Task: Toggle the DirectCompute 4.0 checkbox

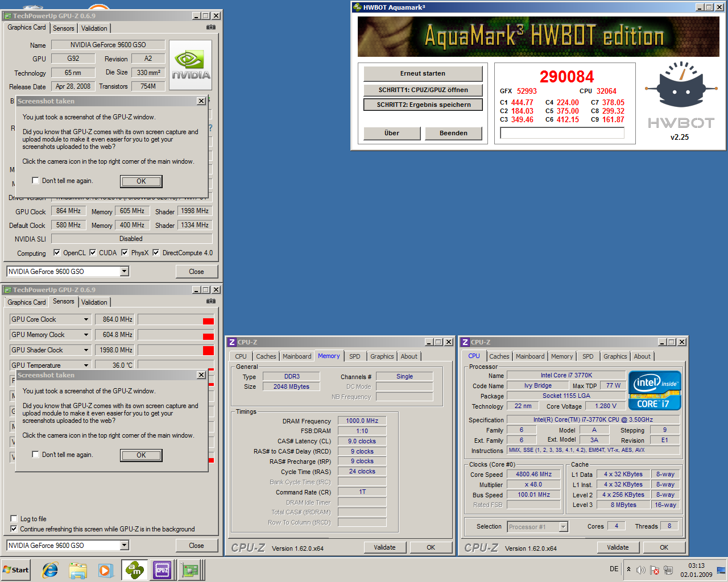Action: 156,253
